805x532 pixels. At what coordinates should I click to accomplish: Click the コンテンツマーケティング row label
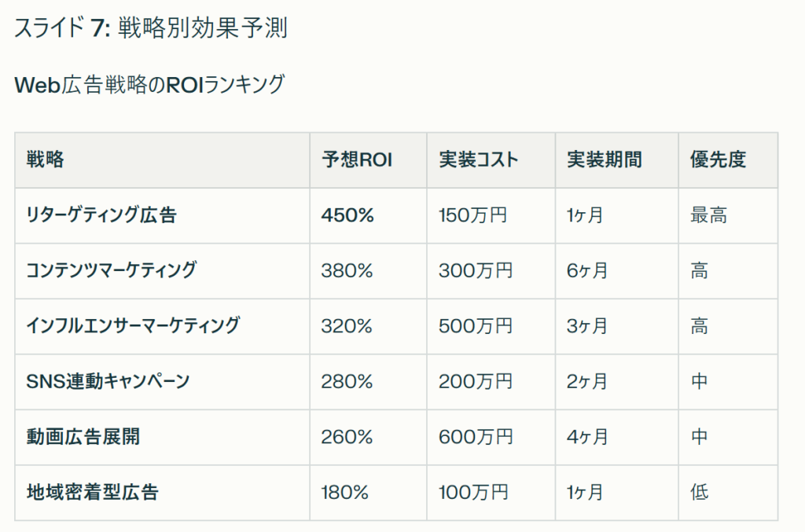tap(111, 271)
